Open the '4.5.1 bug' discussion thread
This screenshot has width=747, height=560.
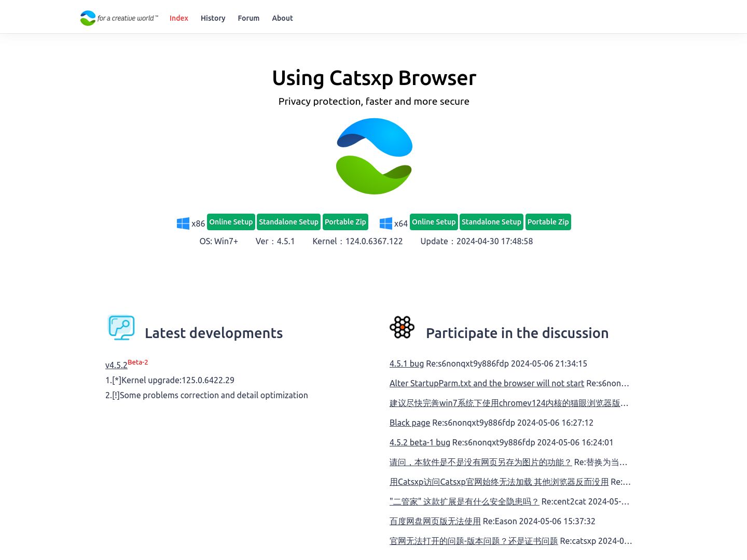click(407, 363)
